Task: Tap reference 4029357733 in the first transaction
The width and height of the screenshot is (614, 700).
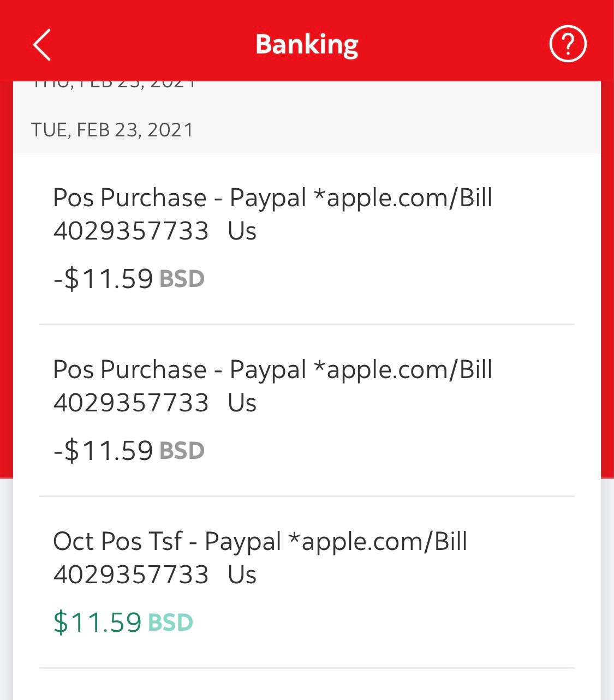Action: (131, 231)
